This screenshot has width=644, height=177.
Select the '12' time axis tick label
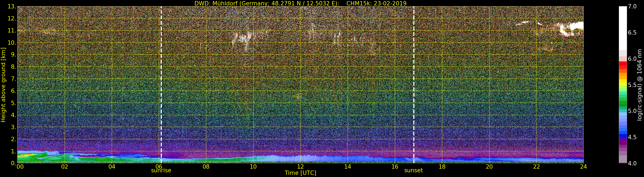(x=300, y=166)
